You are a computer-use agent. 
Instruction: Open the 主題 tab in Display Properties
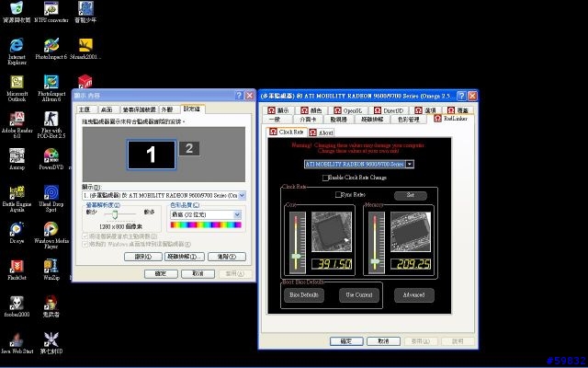(85, 109)
